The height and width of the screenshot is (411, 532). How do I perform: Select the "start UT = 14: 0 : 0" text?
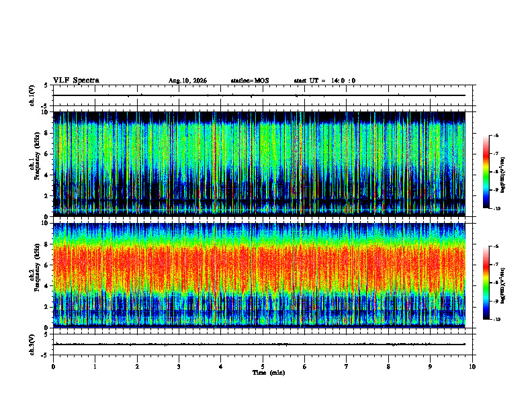tap(324, 81)
